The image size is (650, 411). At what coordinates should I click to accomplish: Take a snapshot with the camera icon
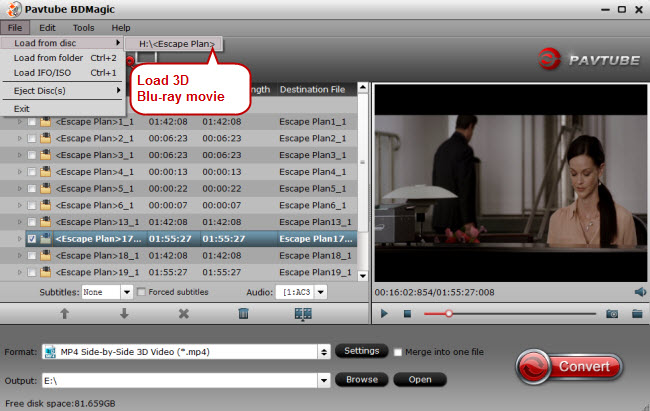point(612,314)
